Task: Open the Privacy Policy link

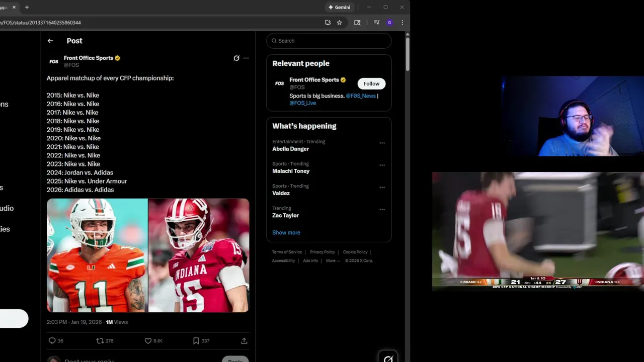Action: [323, 252]
